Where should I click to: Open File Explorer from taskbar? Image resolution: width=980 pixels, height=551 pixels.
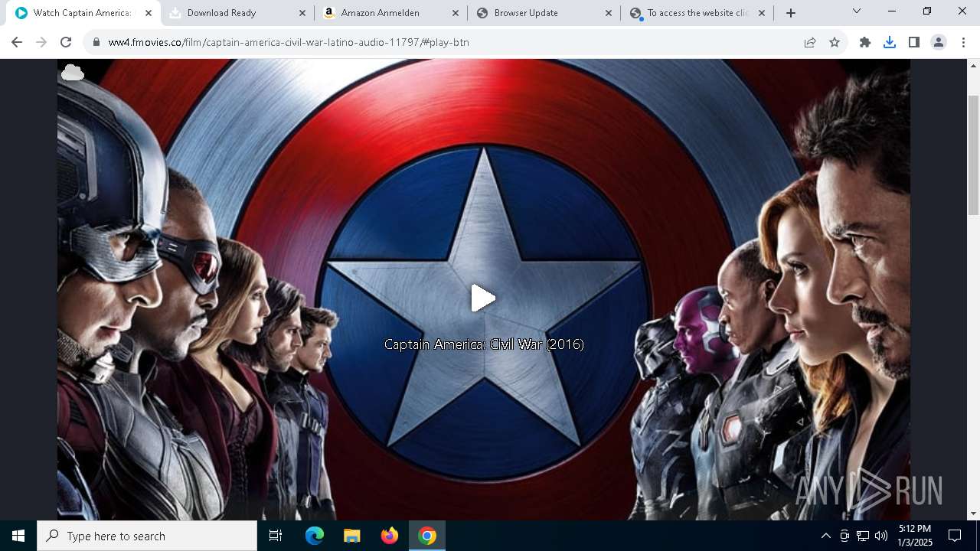351,536
